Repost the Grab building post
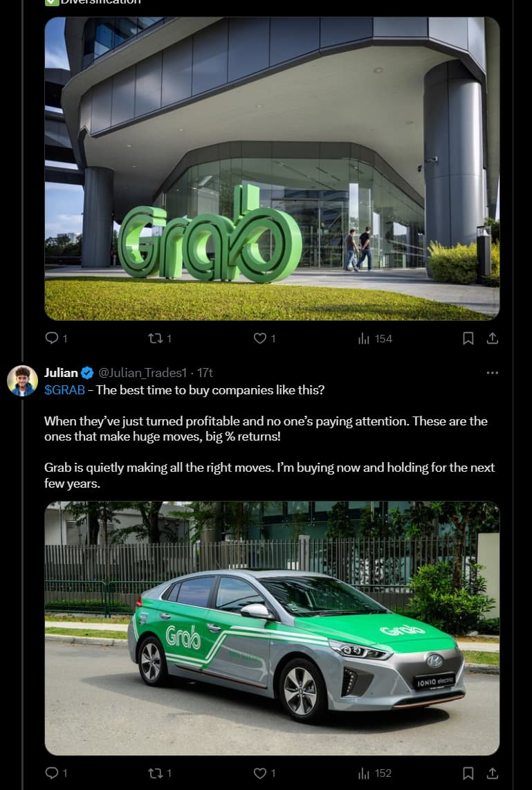 [156, 338]
